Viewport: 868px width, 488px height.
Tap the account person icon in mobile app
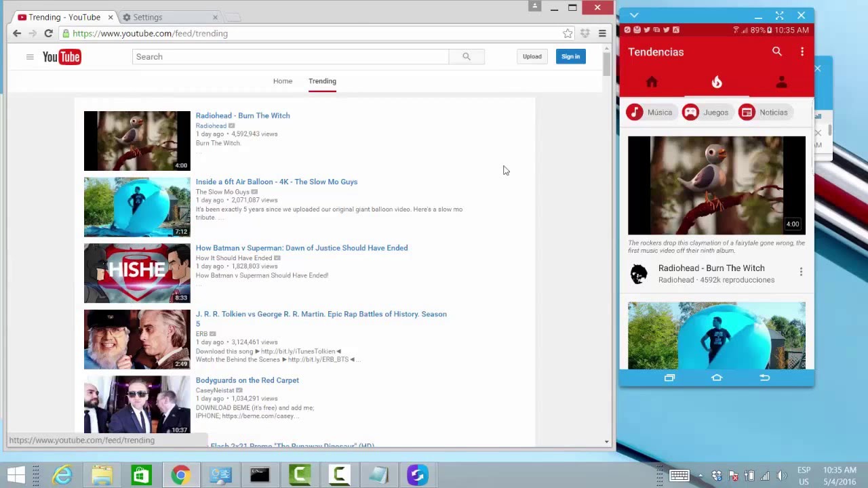pos(782,82)
